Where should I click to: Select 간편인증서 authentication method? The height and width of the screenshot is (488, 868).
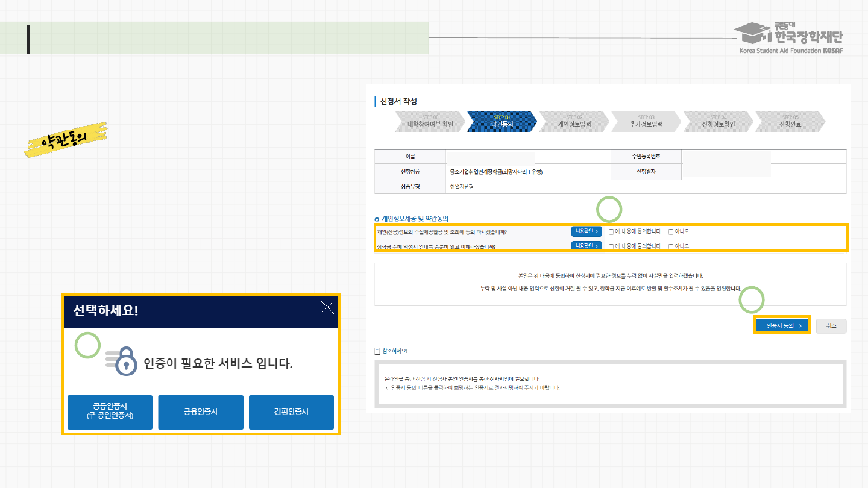tap(291, 412)
